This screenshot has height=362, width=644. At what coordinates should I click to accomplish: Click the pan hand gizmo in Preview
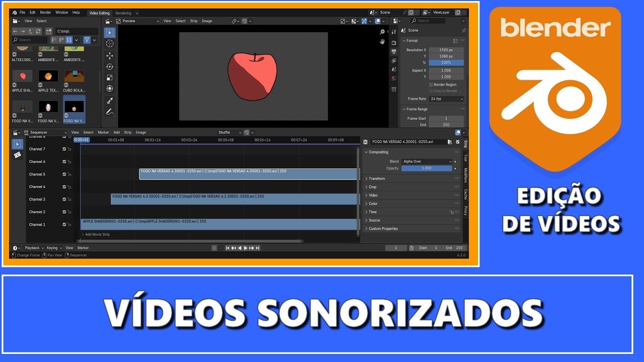coord(382,41)
